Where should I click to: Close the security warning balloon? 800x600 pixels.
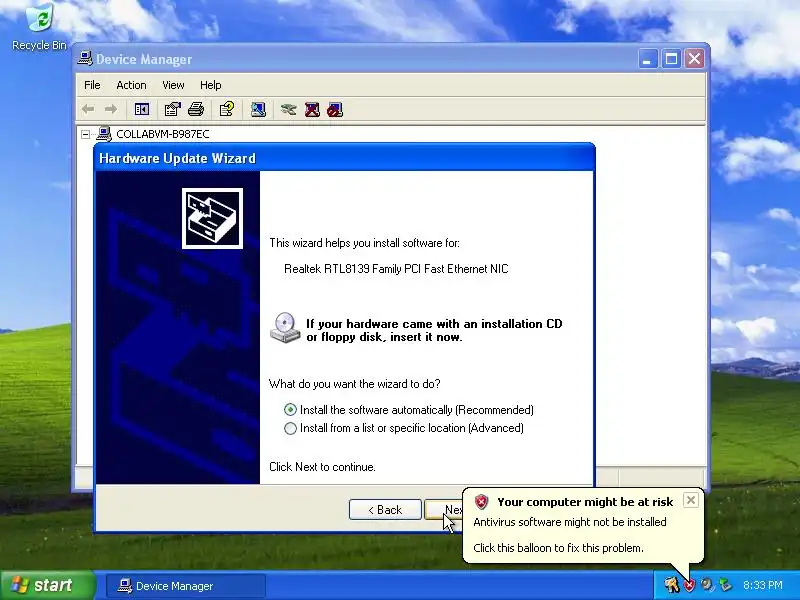690,500
